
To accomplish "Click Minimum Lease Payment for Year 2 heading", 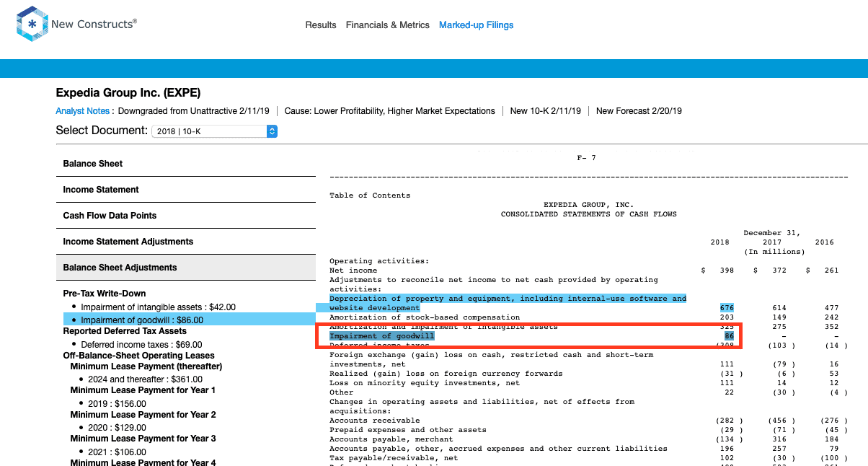I will (143, 415).
